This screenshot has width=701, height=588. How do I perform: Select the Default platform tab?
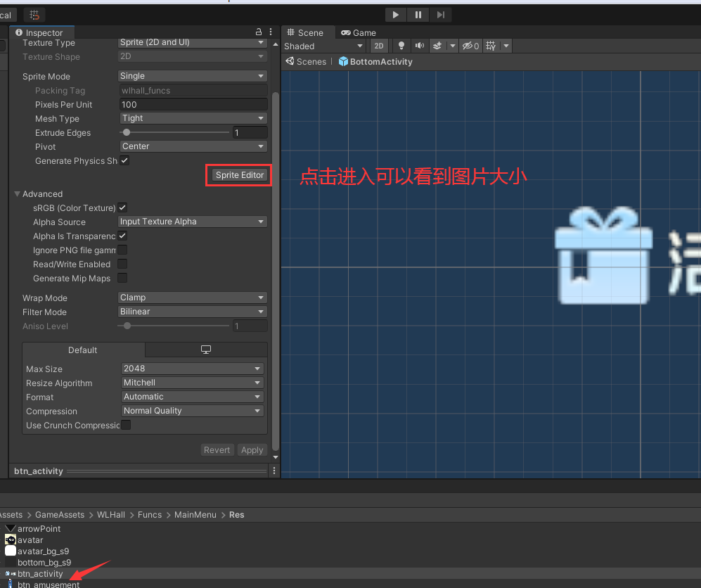click(83, 350)
